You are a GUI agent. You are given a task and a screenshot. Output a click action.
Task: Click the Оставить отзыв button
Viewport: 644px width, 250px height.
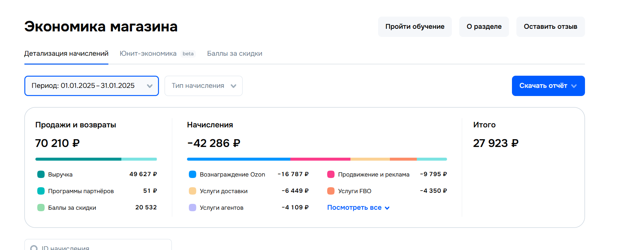pyautogui.click(x=550, y=27)
